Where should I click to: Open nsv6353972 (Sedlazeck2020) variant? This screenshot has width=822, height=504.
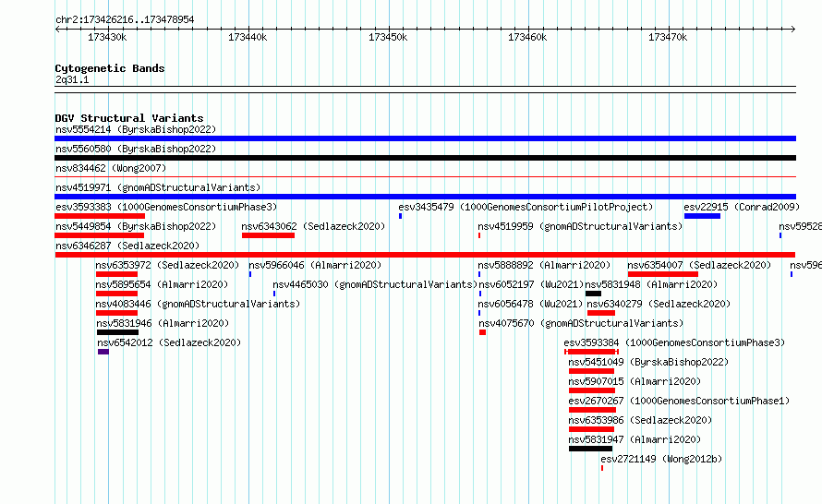[167, 265]
